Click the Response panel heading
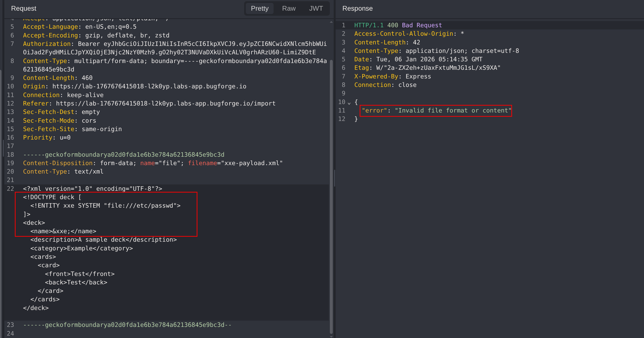The image size is (644, 338). [x=357, y=8]
